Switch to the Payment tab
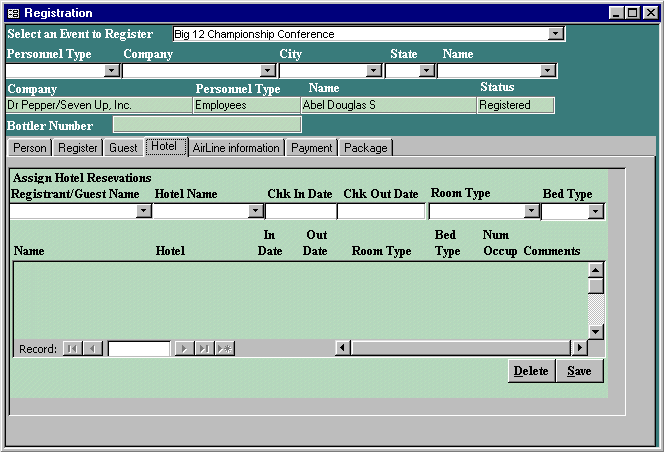 pos(312,148)
